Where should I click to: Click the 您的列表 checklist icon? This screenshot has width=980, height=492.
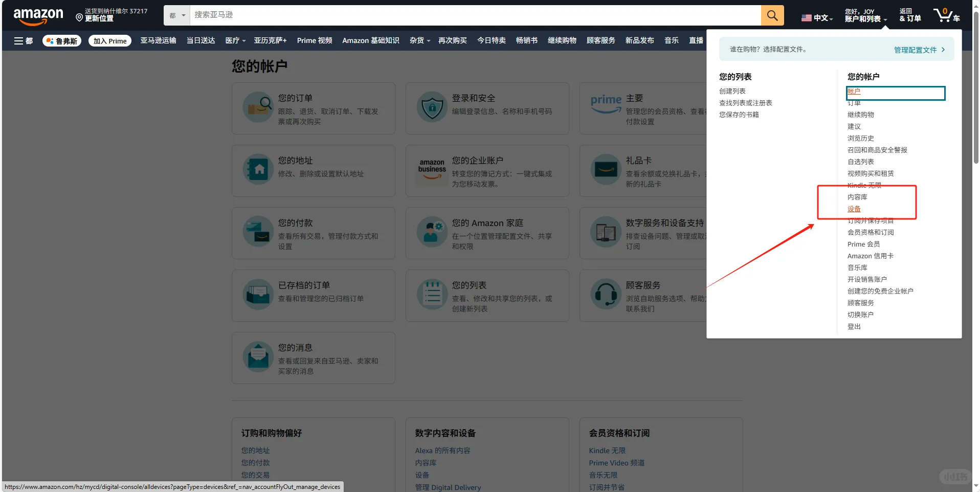(432, 295)
